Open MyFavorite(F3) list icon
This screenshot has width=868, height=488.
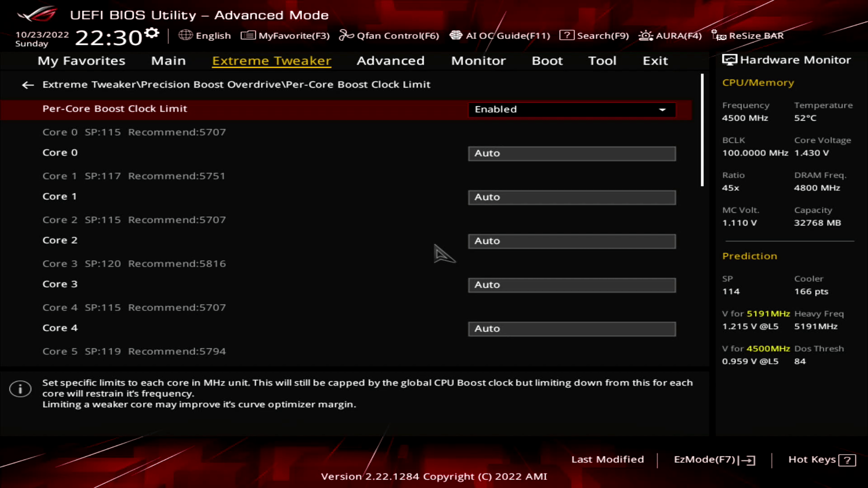248,35
